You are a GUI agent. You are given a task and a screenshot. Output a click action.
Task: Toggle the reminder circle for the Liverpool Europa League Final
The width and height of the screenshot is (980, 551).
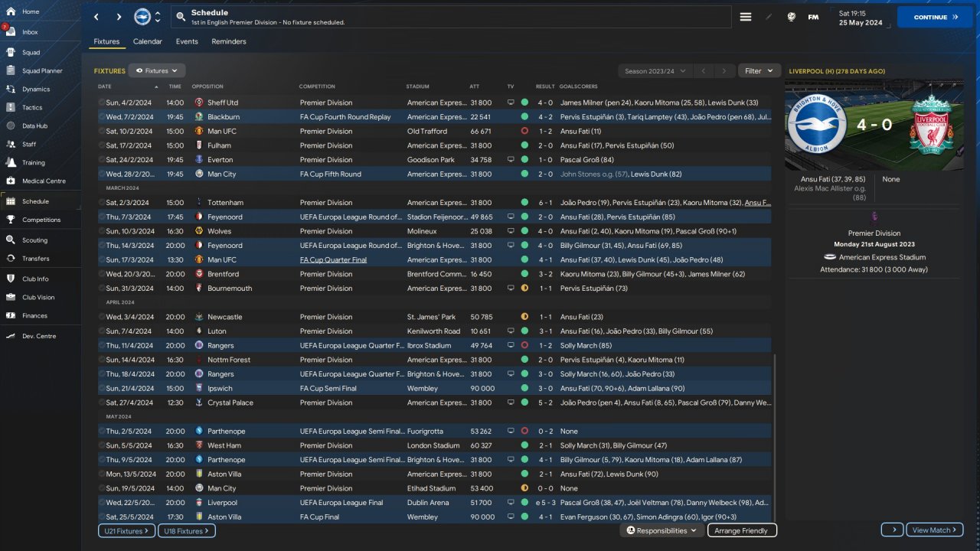[x=102, y=503]
